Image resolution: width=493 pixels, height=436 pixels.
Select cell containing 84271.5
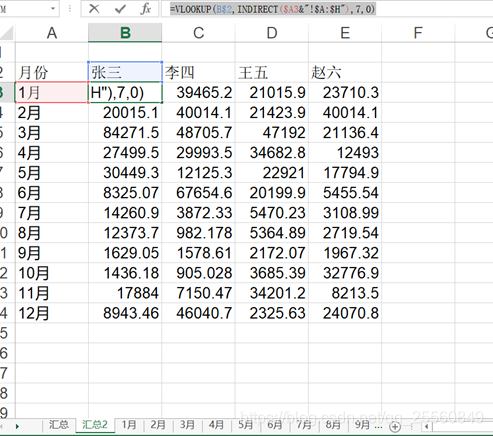coord(125,132)
